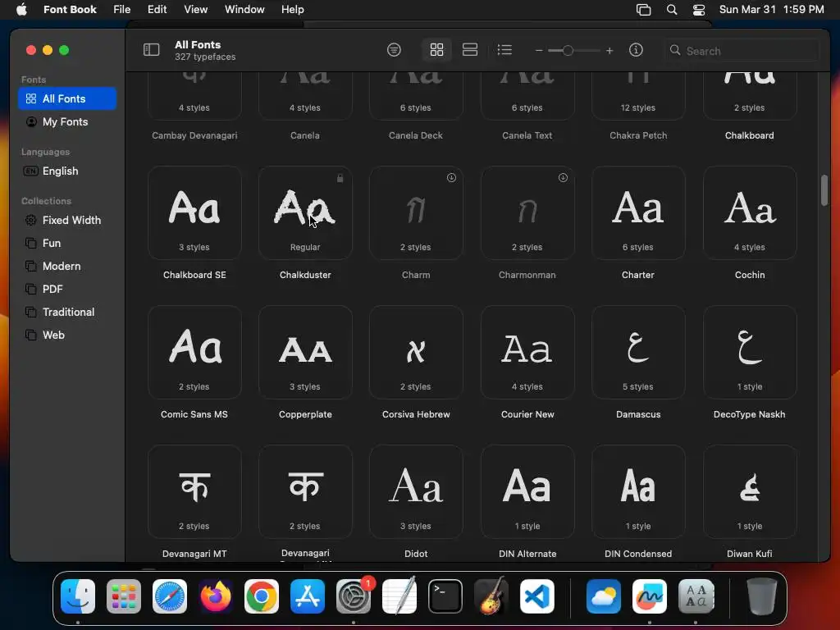
Task: Select the Didot font thumbnail
Action: [x=416, y=491]
